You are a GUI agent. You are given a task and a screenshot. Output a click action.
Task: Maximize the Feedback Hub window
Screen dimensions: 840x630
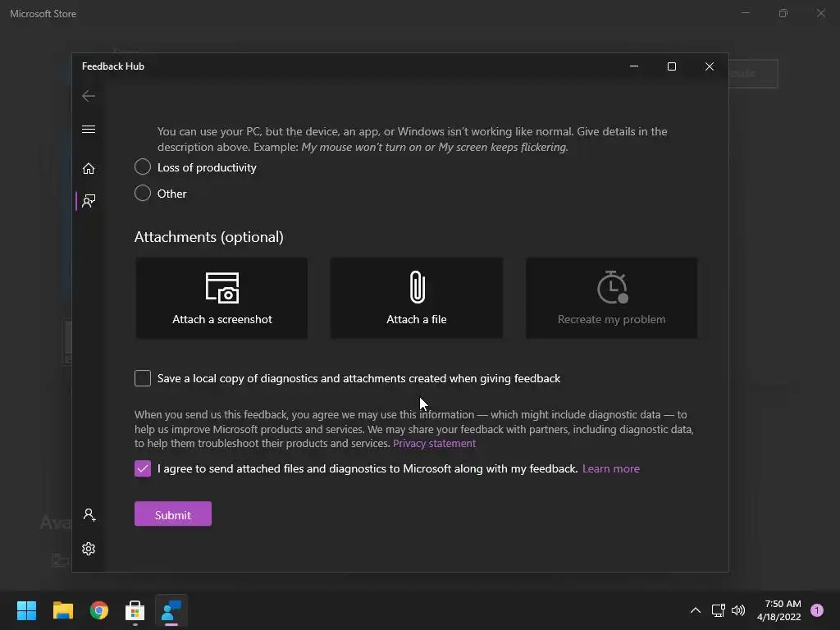pos(671,66)
